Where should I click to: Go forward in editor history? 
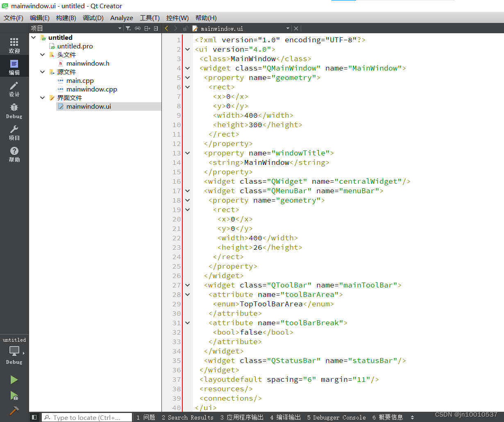[176, 28]
